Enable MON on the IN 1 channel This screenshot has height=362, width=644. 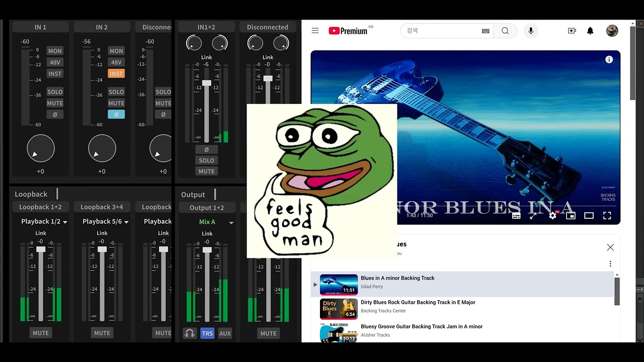(55, 51)
